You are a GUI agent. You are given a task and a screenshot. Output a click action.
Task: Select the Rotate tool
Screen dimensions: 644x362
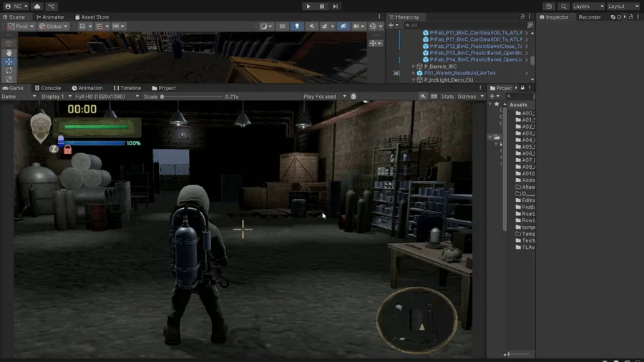pos(9,71)
